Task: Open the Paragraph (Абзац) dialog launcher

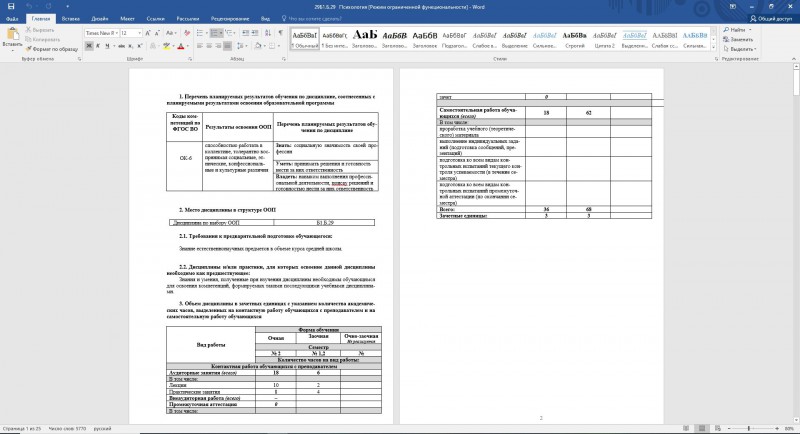Action: [x=284, y=59]
